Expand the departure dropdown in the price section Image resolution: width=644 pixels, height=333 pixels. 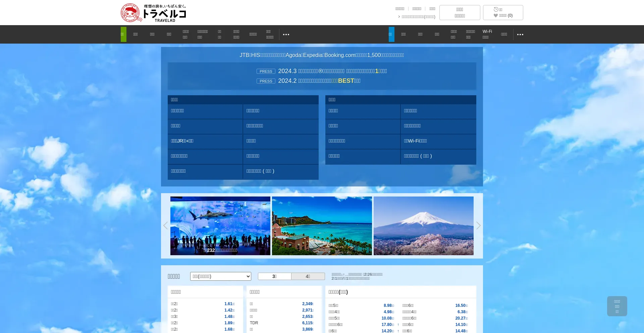tap(220, 276)
